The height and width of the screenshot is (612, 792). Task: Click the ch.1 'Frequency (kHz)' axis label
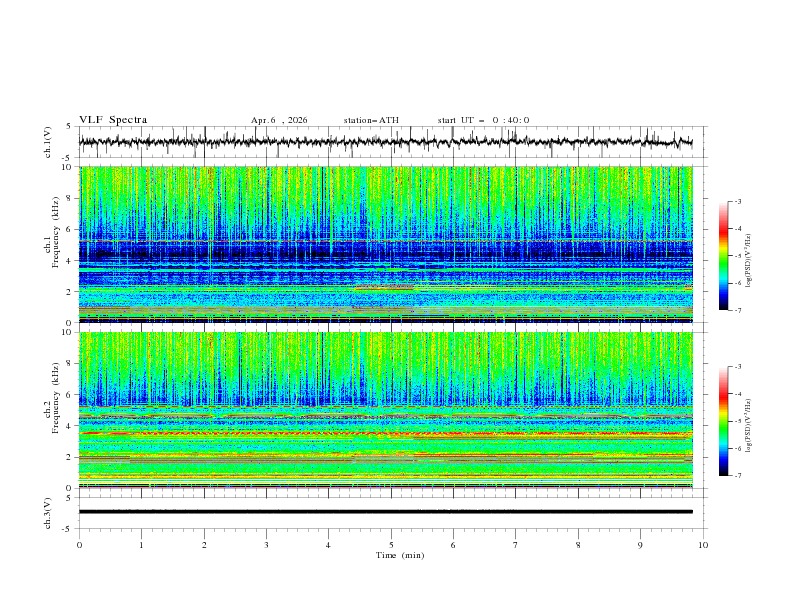coord(55,230)
